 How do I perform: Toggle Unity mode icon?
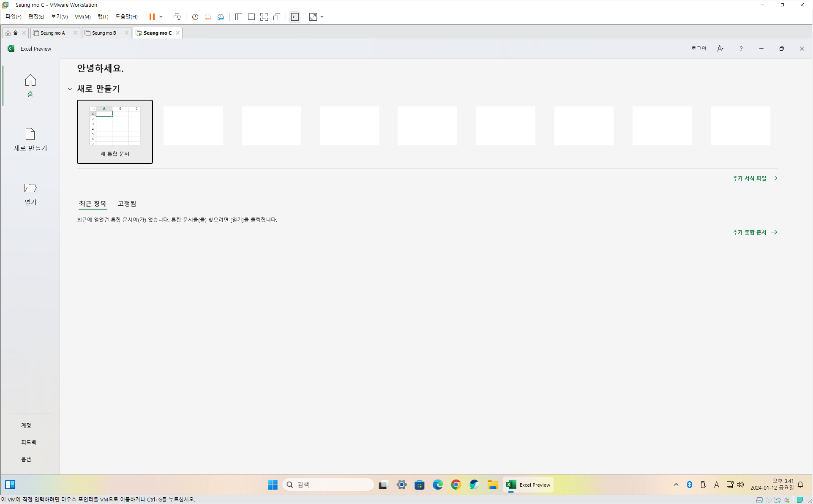277,17
